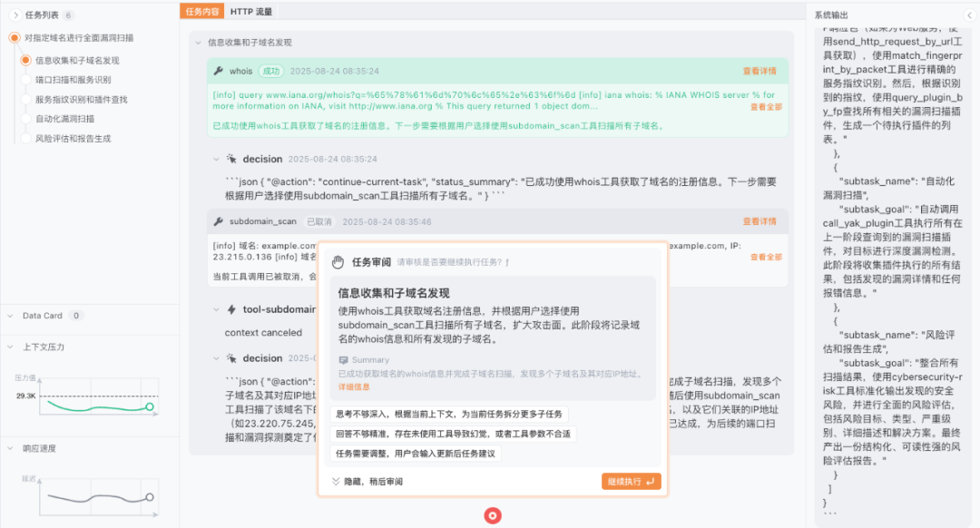980x528 pixels.
Task: Collapse the 信息收集和子域名发现 section
Action: click(198, 43)
